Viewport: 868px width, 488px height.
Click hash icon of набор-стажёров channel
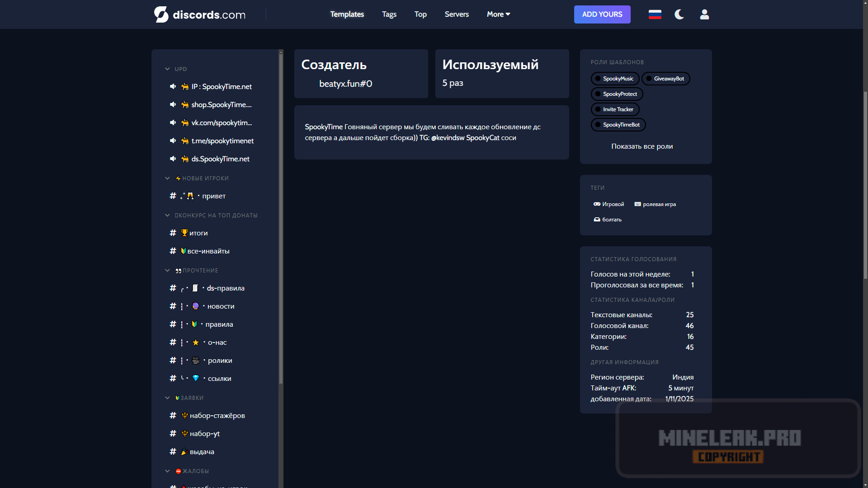173,415
